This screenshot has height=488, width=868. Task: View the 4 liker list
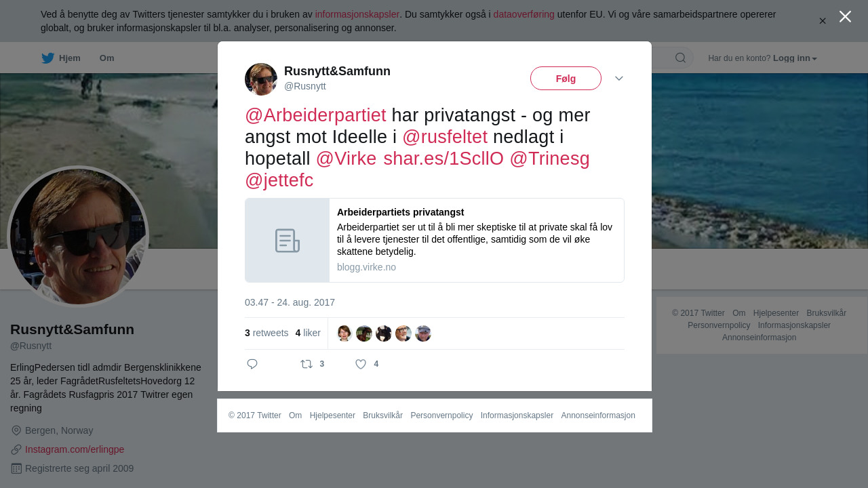tap(308, 333)
